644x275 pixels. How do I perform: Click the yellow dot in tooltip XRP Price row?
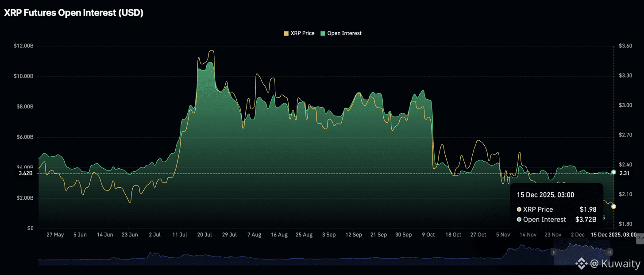519,209
